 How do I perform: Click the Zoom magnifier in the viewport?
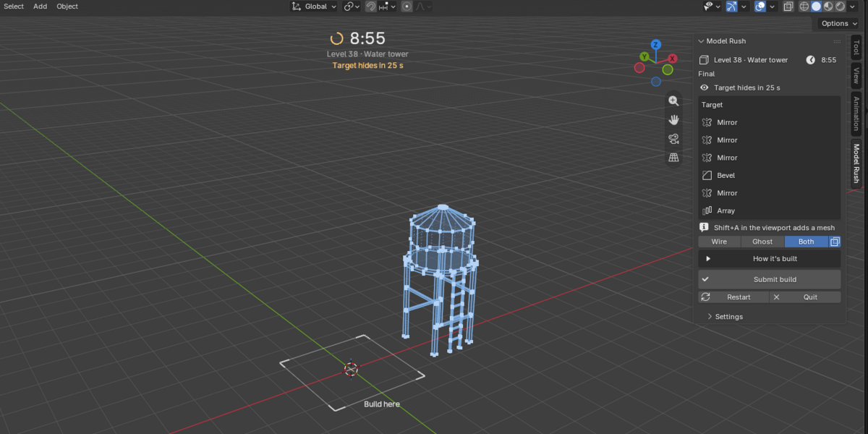(673, 101)
